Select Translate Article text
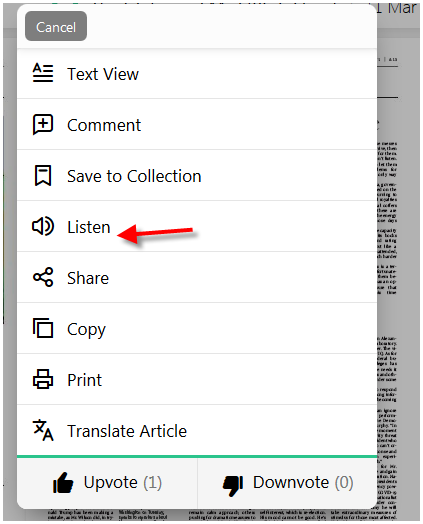This screenshot has width=423, height=524. tap(127, 431)
